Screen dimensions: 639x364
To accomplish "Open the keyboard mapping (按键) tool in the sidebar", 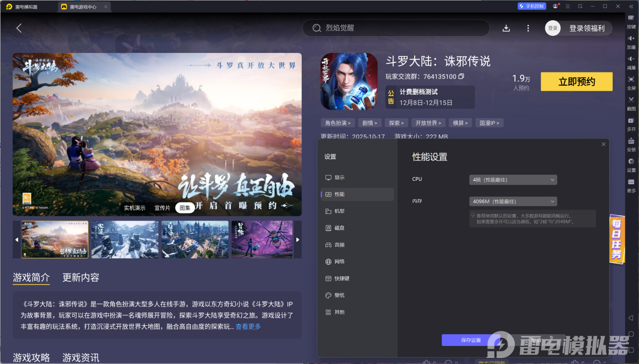I will click(631, 24).
